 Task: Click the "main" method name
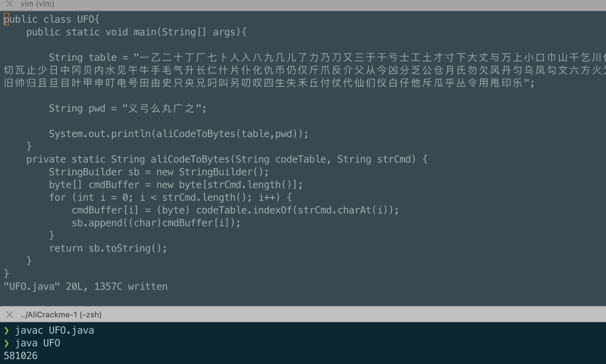coord(145,32)
